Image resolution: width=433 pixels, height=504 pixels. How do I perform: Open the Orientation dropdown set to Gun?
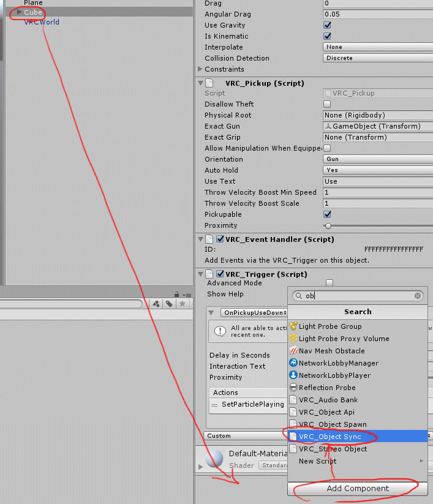coord(378,159)
